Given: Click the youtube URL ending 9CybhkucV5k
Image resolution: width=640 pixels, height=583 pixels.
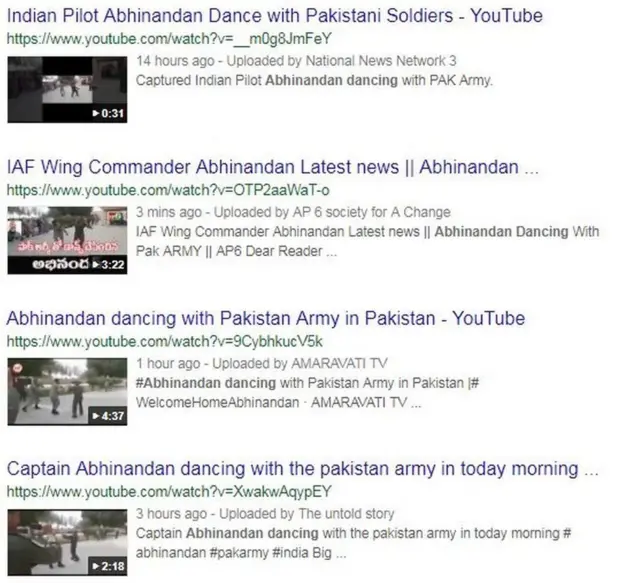Looking at the screenshot, I should (x=164, y=342).
